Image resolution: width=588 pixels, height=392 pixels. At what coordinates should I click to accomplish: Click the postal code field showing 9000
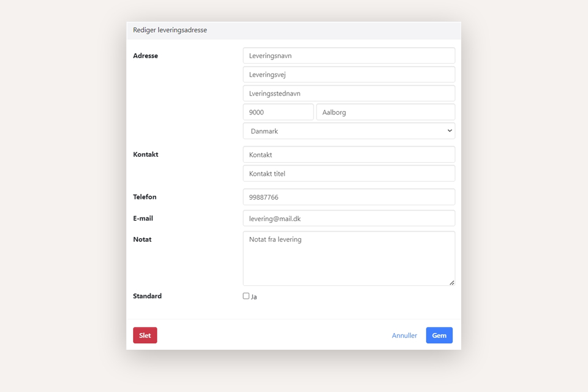point(278,112)
